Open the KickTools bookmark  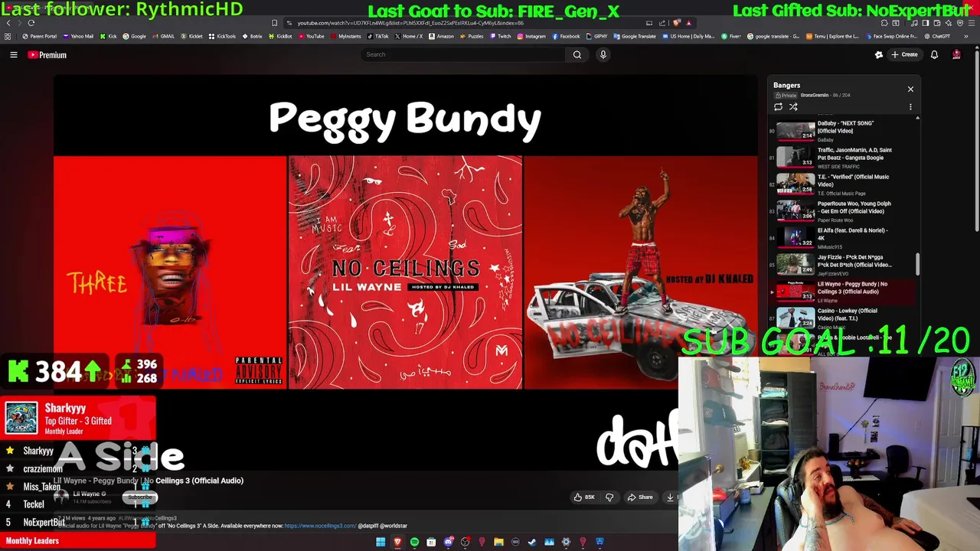click(222, 36)
